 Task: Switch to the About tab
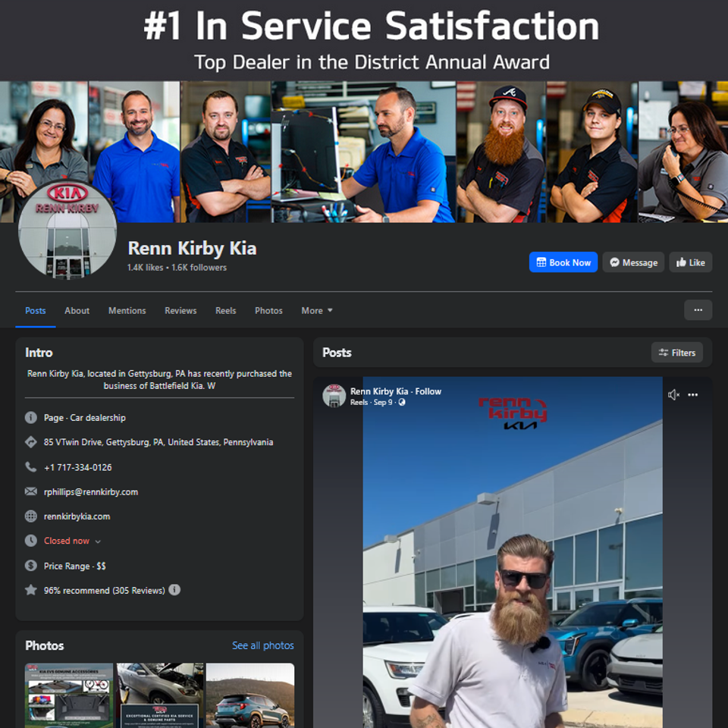tap(77, 311)
